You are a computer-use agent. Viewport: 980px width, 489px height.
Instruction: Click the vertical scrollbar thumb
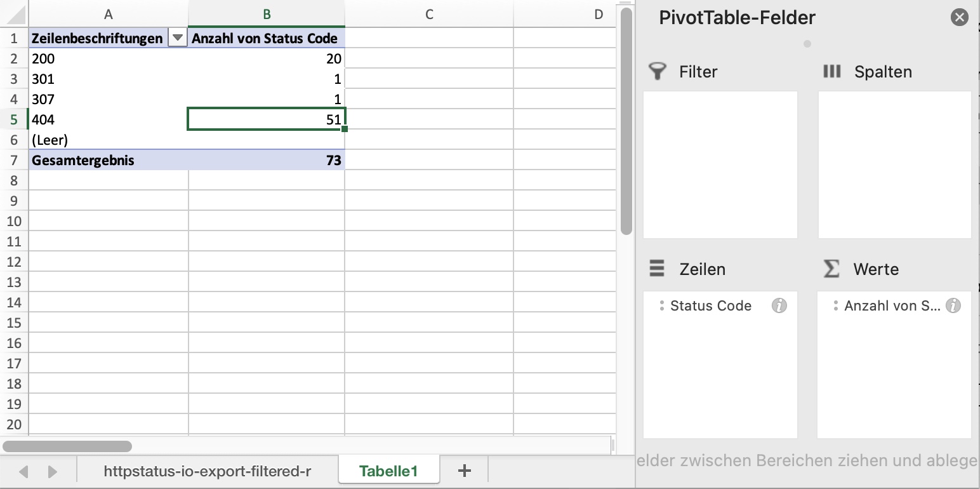tap(626, 121)
